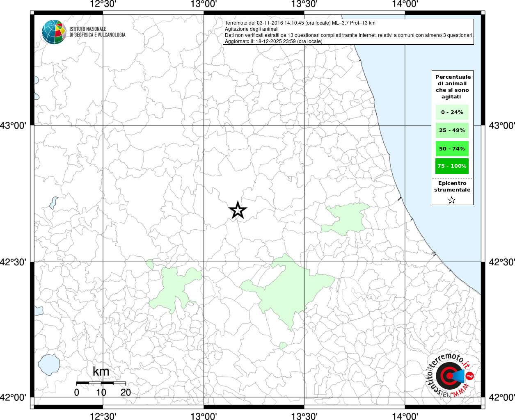Screen dimensions: 515x420
Task: Click the 'Dati non verificati' description line
Action: [x=349, y=35]
